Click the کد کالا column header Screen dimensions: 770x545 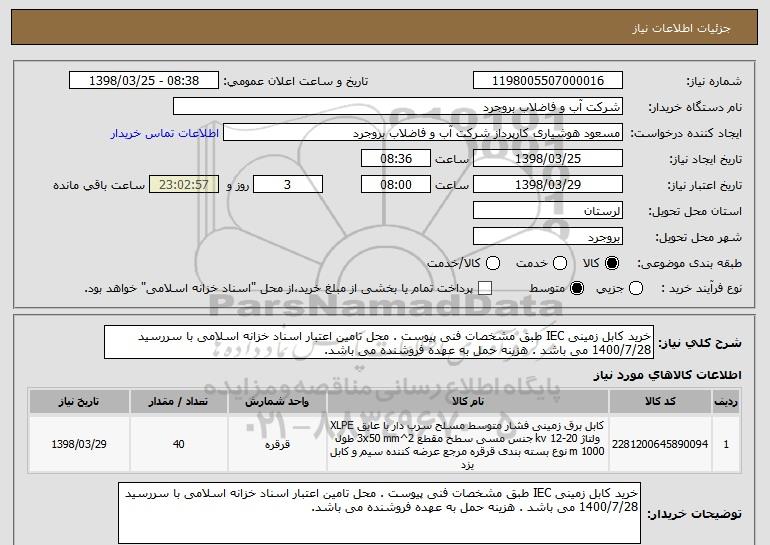pyautogui.click(x=660, y=402)
